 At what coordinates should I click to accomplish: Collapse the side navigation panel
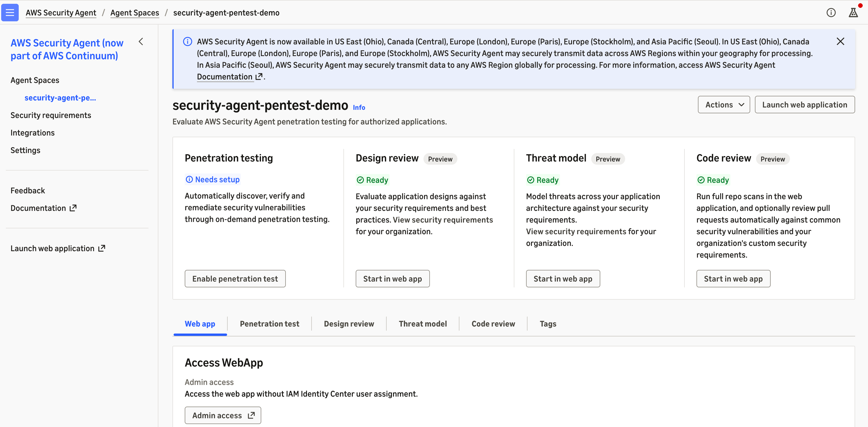coord(141,41)
